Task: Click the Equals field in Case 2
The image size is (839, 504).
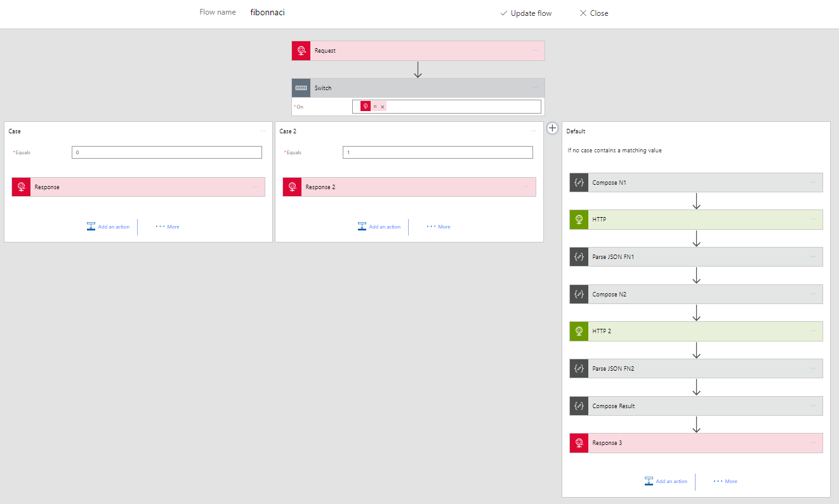Action: pyautogui.click(x=437, y=152)
